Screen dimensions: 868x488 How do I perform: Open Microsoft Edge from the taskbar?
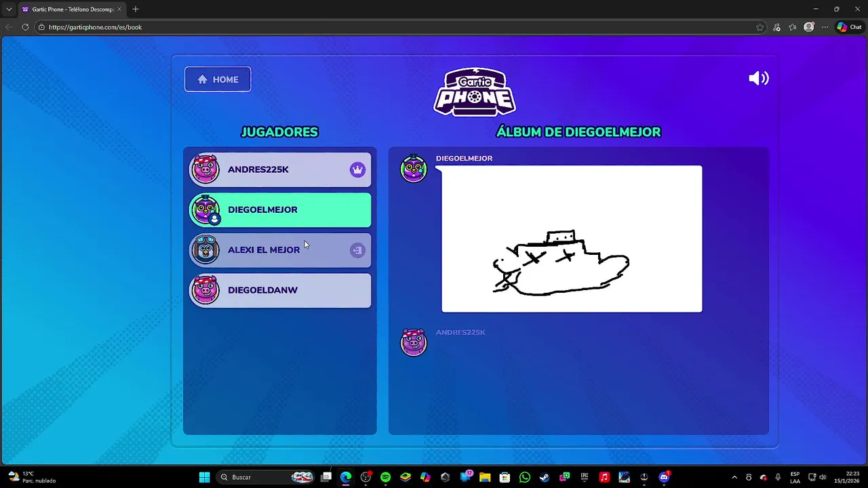pos(346,477)
